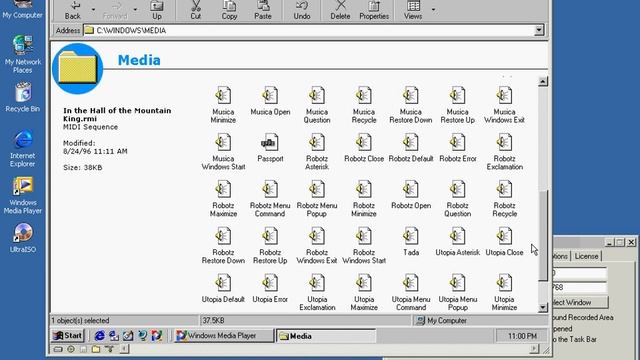Viewport: 640px width, 360px height.
Task: Select the Utopia Minimize sound file
Action: 504,293
